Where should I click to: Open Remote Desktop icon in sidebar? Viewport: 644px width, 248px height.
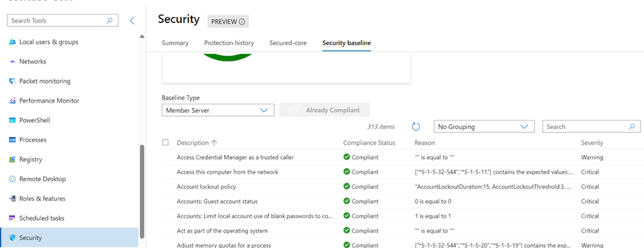(x=13, y=179)
